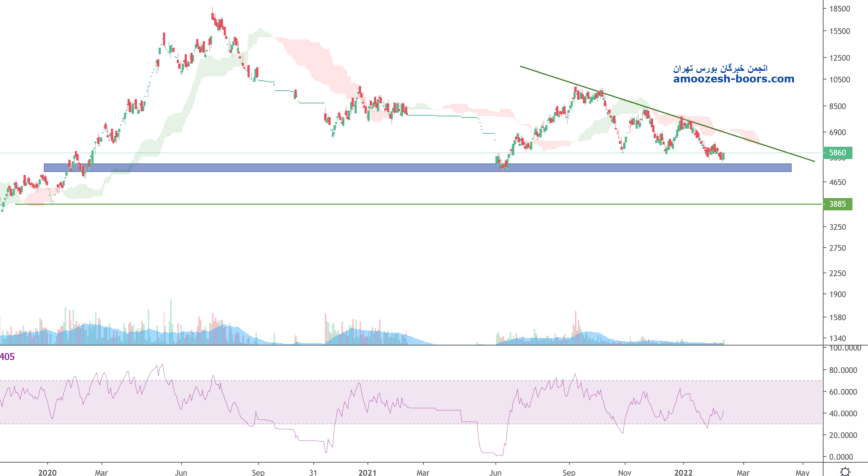
Task: Click the 10500 level on the price scale
Action: click(839, 80)
